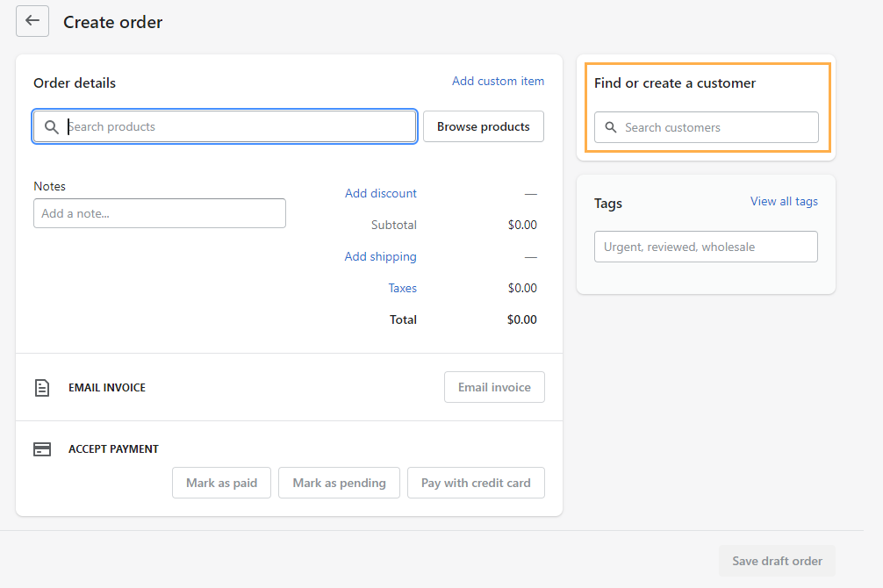Viewport: 883px width, 588px height.
Task: Click the email invoice document icon
Action: (x=42, y=388)
